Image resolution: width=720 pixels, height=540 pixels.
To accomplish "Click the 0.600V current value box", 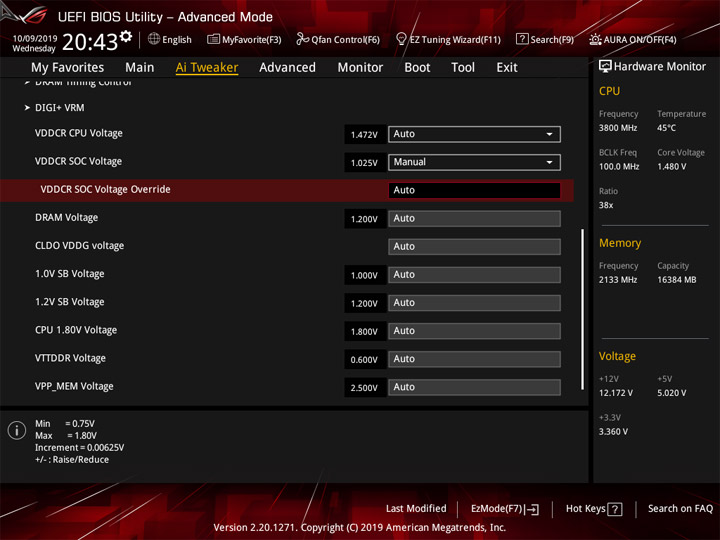I will 365,360.
